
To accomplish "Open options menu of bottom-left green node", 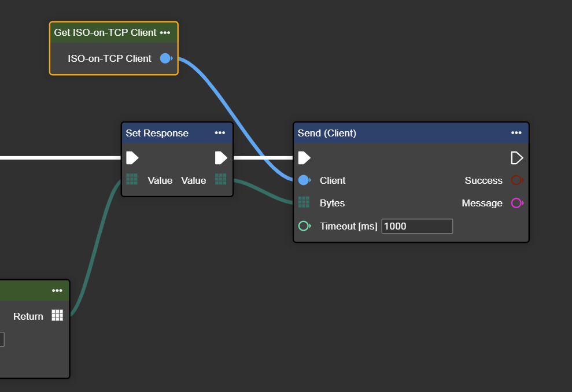I will 57,291.
